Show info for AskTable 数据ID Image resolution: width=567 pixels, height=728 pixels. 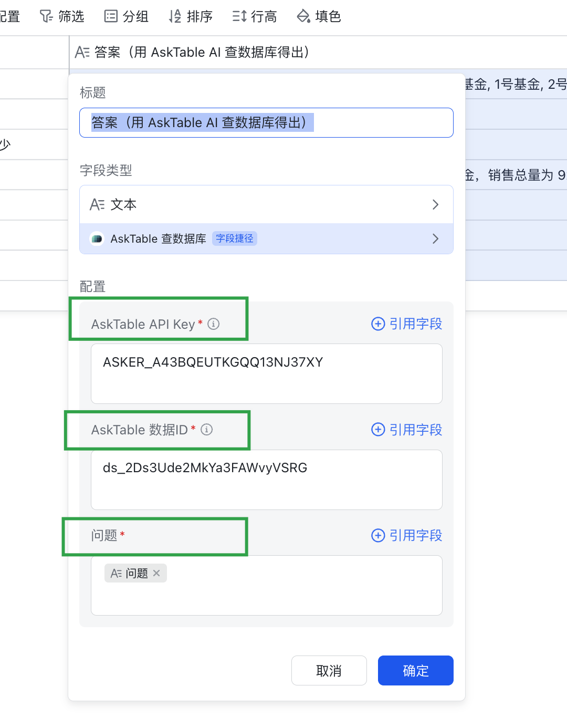207,430
